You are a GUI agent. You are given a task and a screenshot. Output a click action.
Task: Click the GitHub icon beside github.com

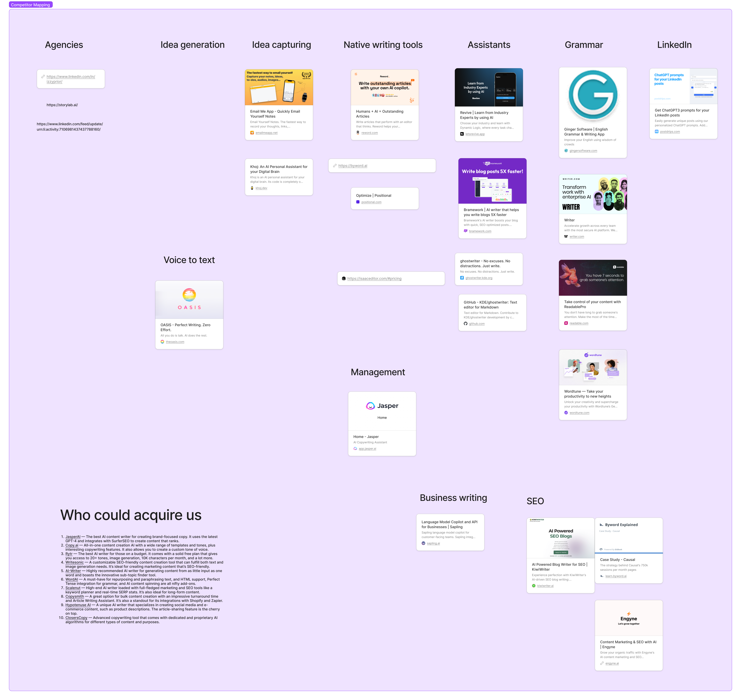(x=465, y=324)
